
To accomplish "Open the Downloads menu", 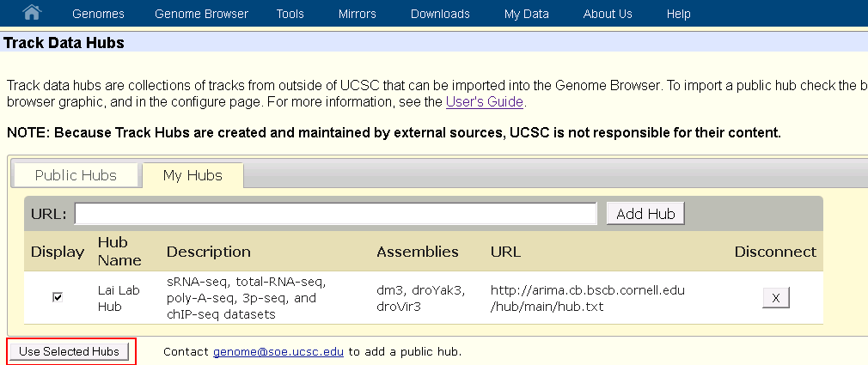I will click(x=440, y=14).
